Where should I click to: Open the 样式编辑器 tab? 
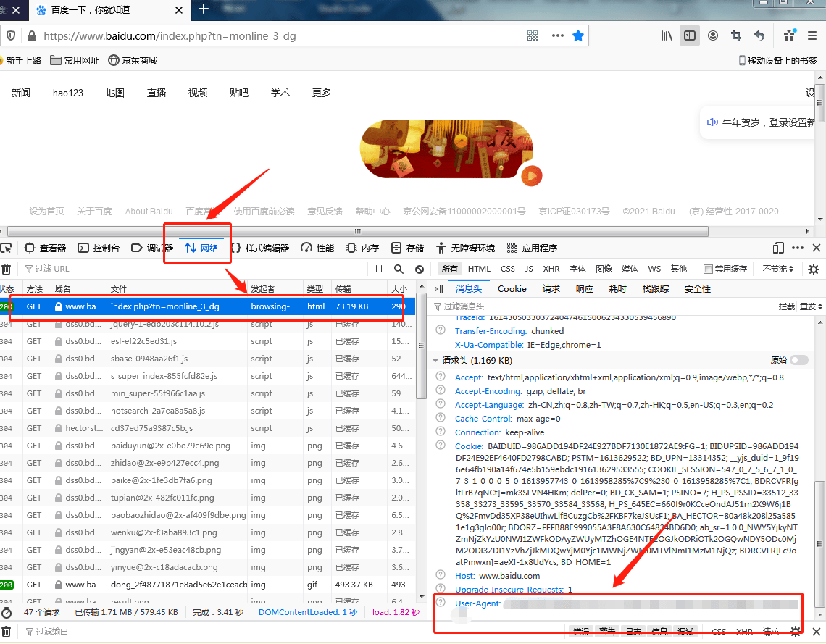(x=260, y=248)
